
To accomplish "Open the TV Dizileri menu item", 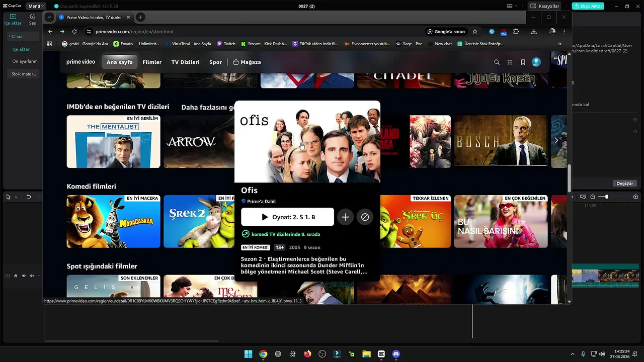I will (x=186, y=62).
